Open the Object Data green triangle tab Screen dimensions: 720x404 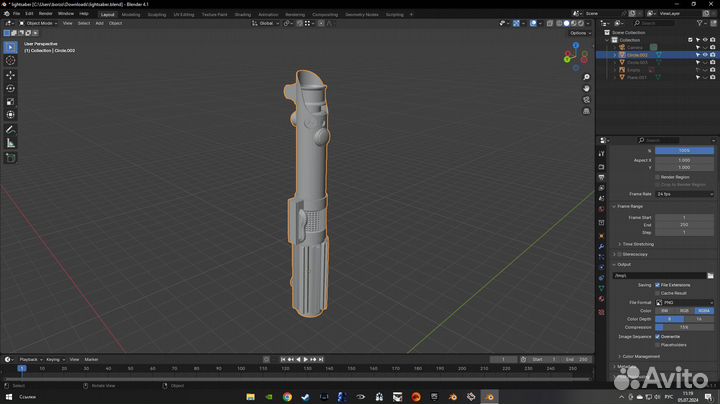(x=602, y=288)
